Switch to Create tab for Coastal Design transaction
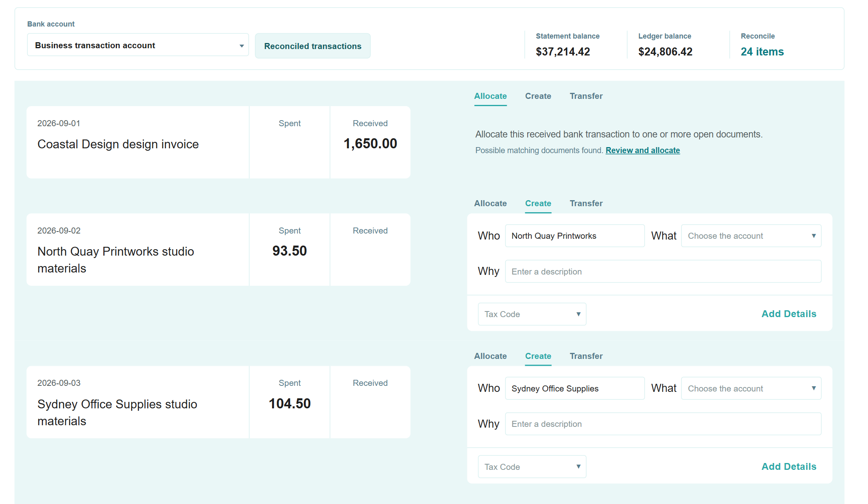This screenshot has height=504, width=868. coord(538,96)
